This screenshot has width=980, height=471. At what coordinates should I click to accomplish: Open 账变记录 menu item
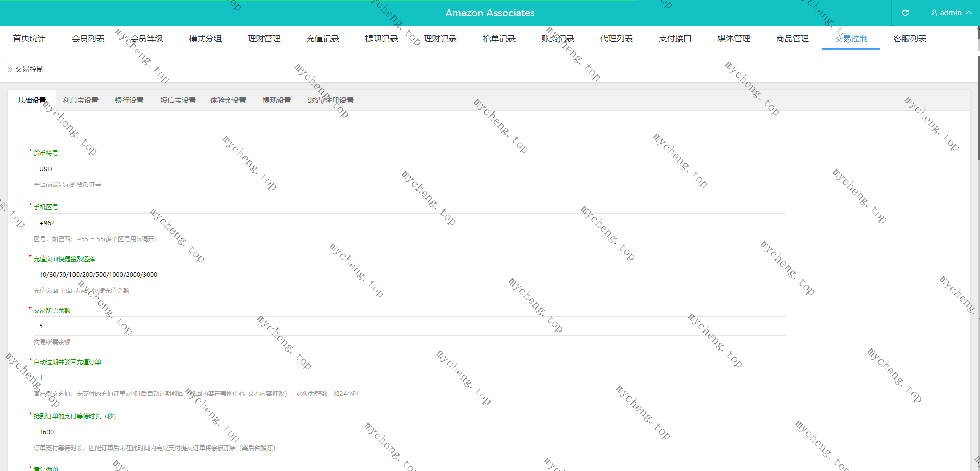pyautogui.click(x=557, y=38)
